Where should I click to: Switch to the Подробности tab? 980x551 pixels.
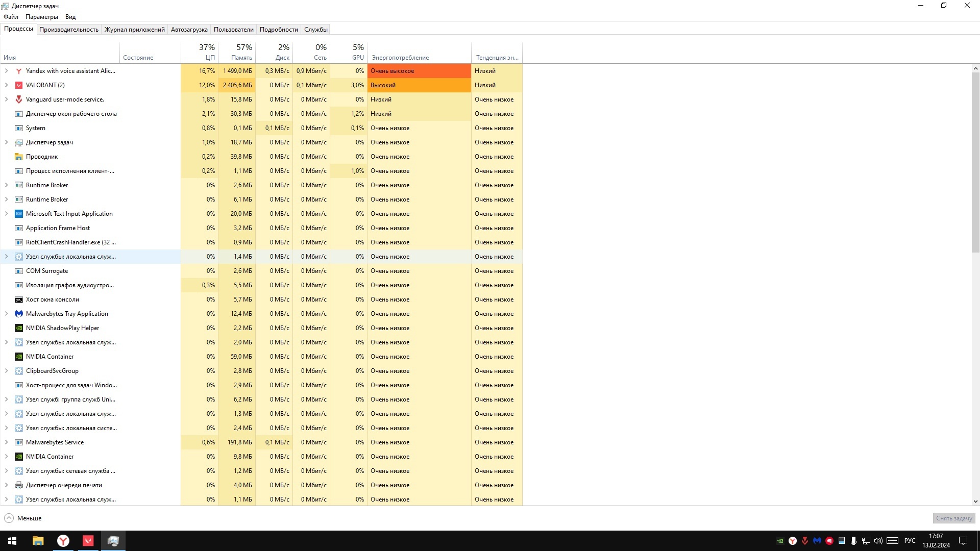click(x=279, y=30)
